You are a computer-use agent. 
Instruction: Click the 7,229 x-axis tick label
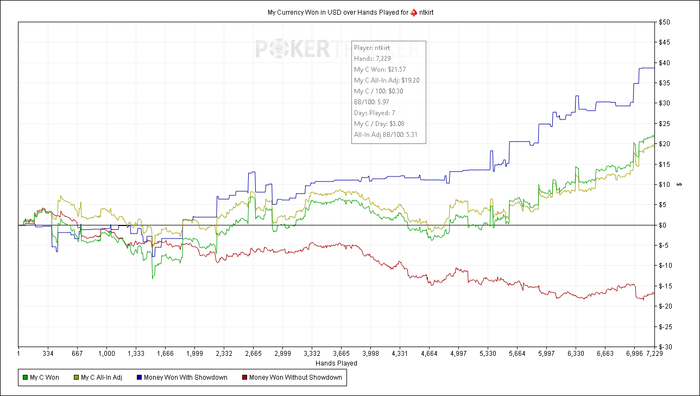point(654,354)
